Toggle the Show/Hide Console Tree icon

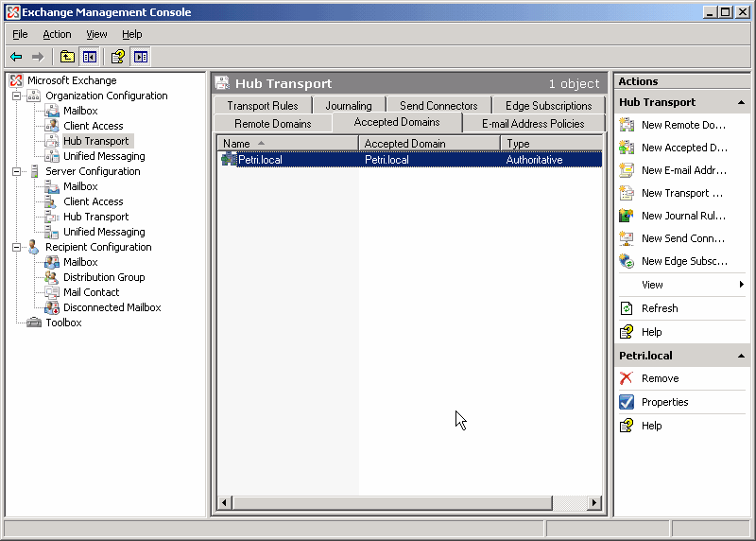pyautogui.click(x=89, y=57)
